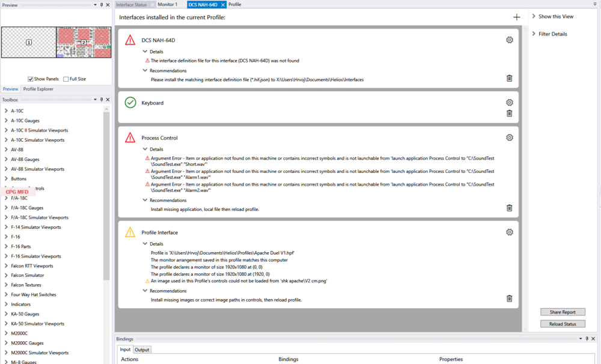
Task: Click trash icon for Profile Interface
Action: tap(510, 299)
